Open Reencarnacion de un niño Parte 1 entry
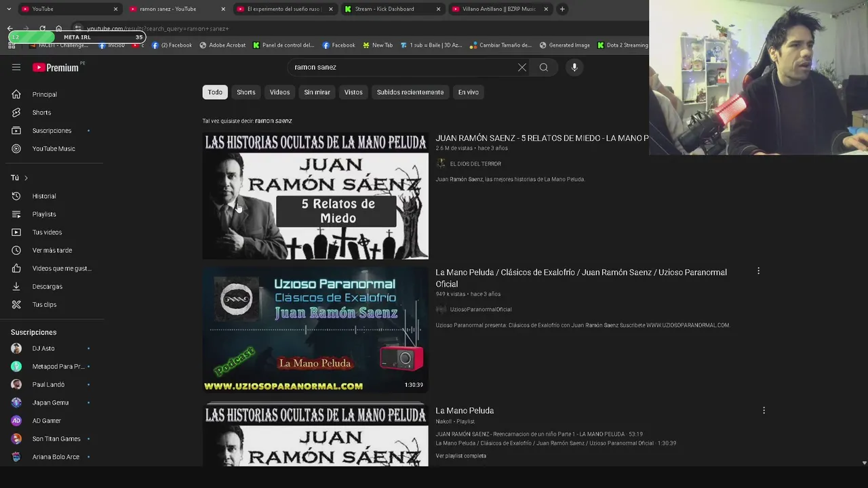 (539, 434)
